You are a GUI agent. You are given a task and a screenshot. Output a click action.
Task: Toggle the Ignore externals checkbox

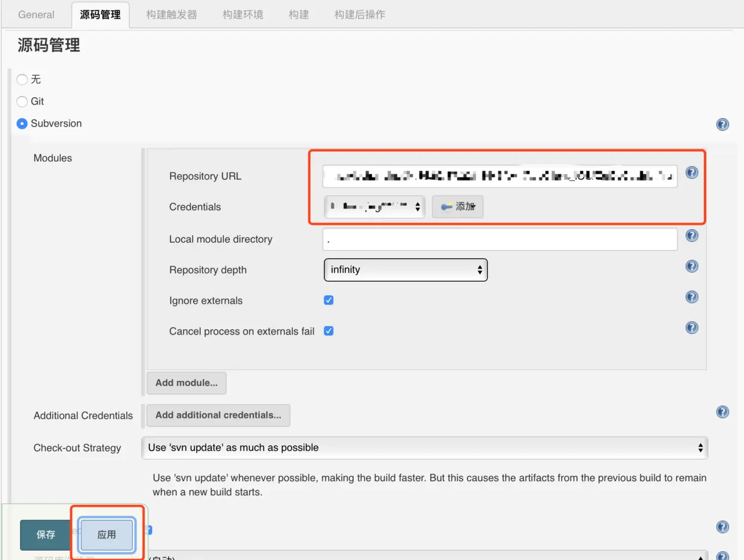point(329,300)
